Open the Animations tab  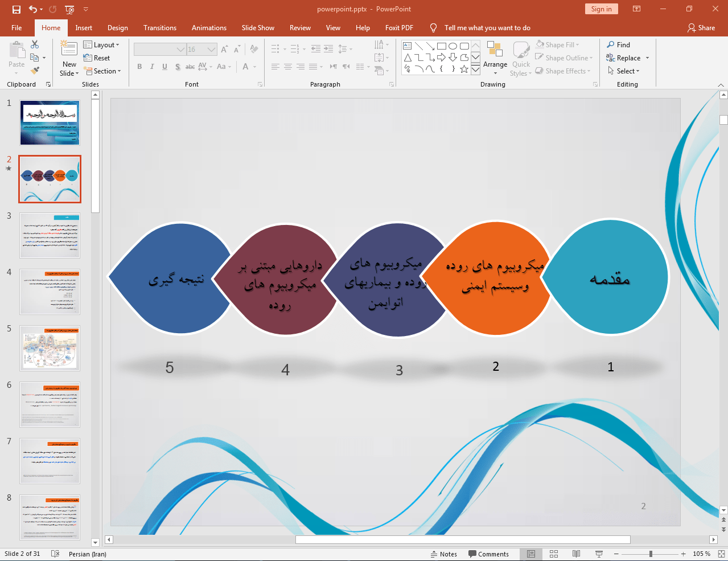[209, 27]
